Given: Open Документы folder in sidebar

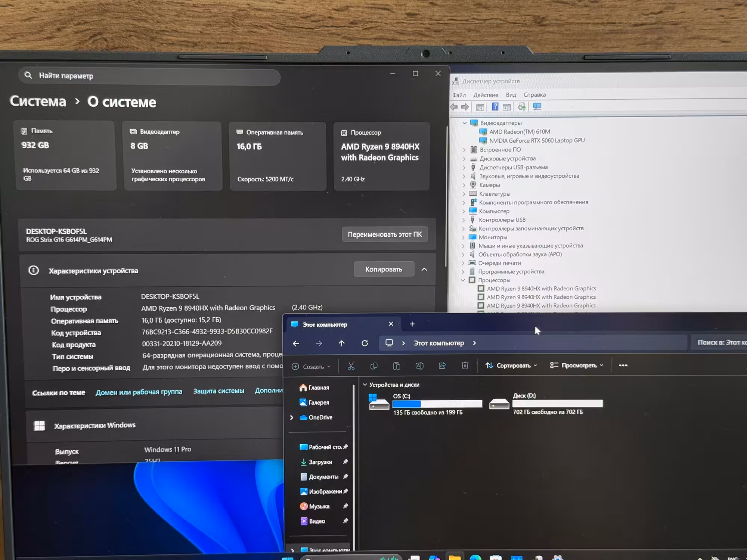Looking at the screenshot, I should click(320, 477).
